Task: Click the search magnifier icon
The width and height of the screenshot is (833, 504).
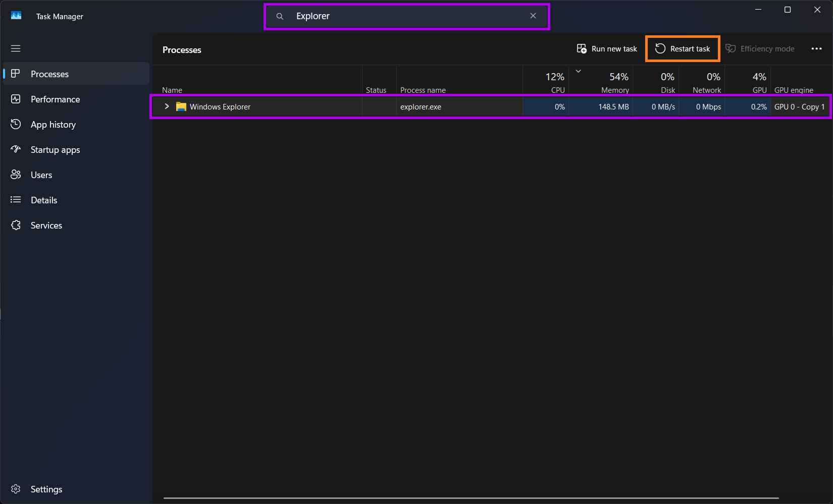Action: point(280,16)
